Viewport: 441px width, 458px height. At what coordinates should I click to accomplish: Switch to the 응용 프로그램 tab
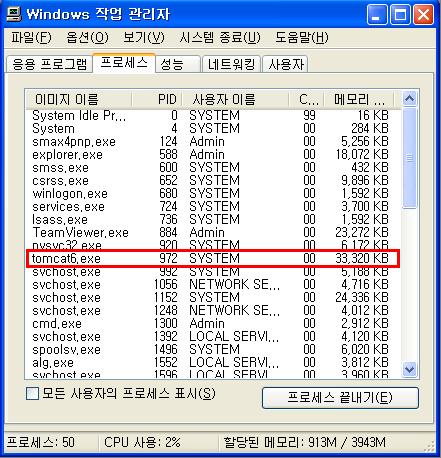[49, 64]
